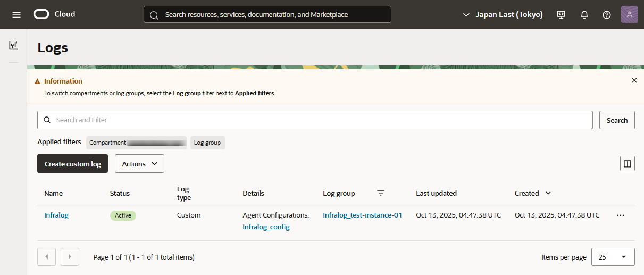Expand the Japan East (Tokyo) region selector
The image size is (644, 275).
click(x=503, y=14)
